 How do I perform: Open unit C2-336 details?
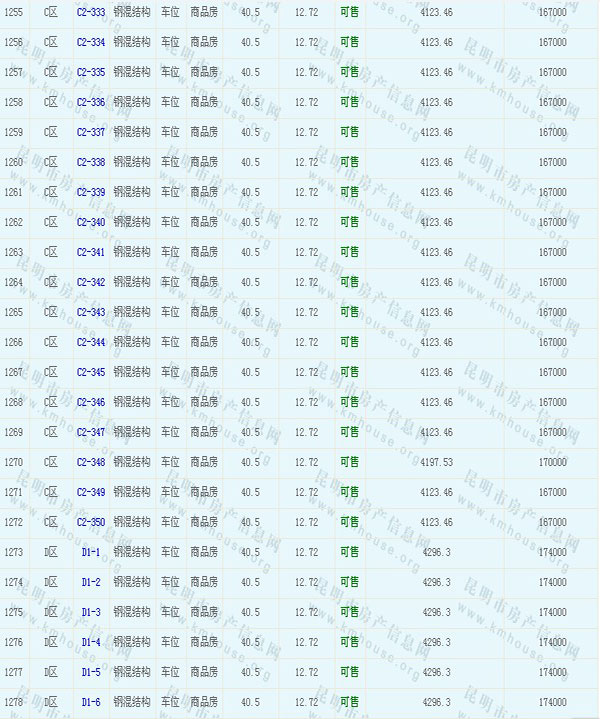coord(90,103)
